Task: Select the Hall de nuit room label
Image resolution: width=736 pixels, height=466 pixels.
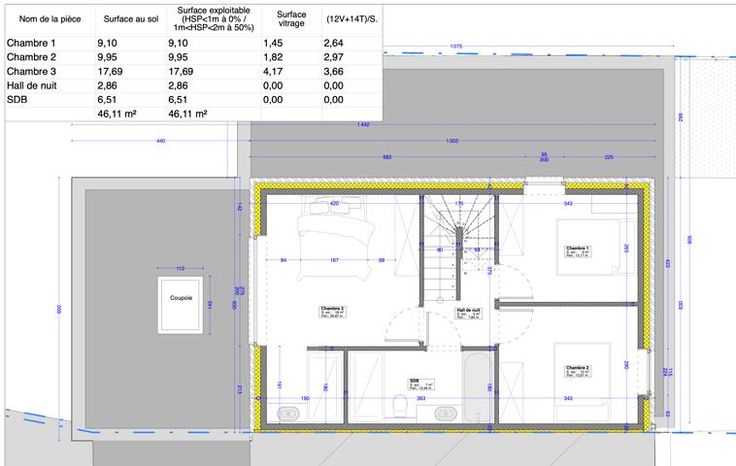Action: click(x=469, y=313)
